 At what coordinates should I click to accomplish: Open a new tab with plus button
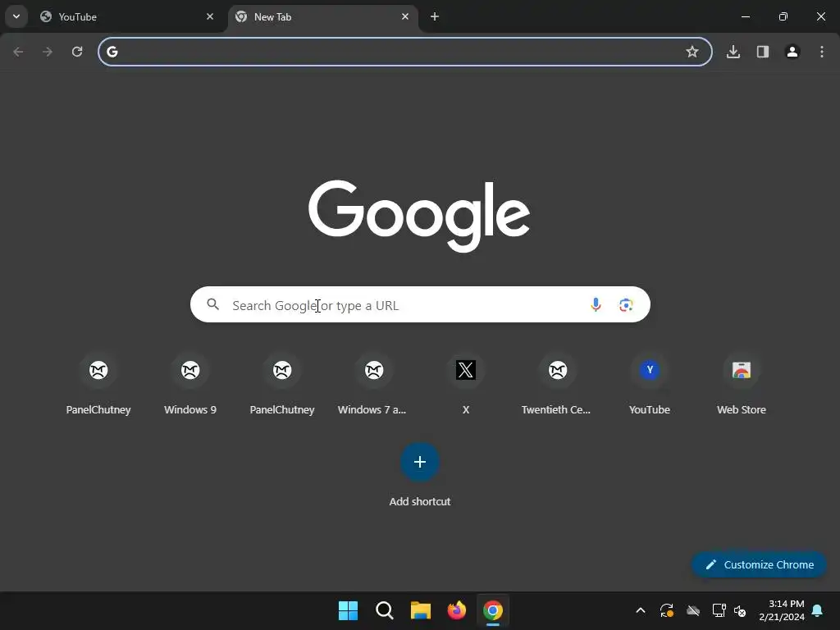coord(435,16)
